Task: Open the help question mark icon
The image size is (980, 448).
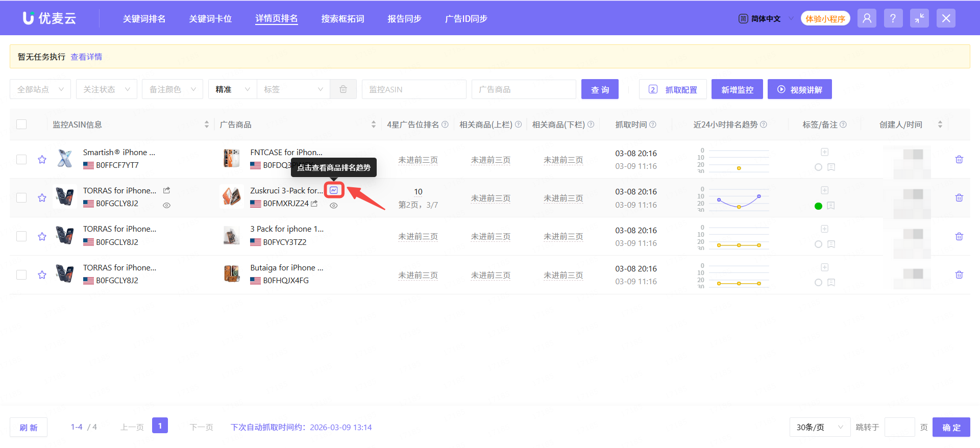Action: pos(893,19)
